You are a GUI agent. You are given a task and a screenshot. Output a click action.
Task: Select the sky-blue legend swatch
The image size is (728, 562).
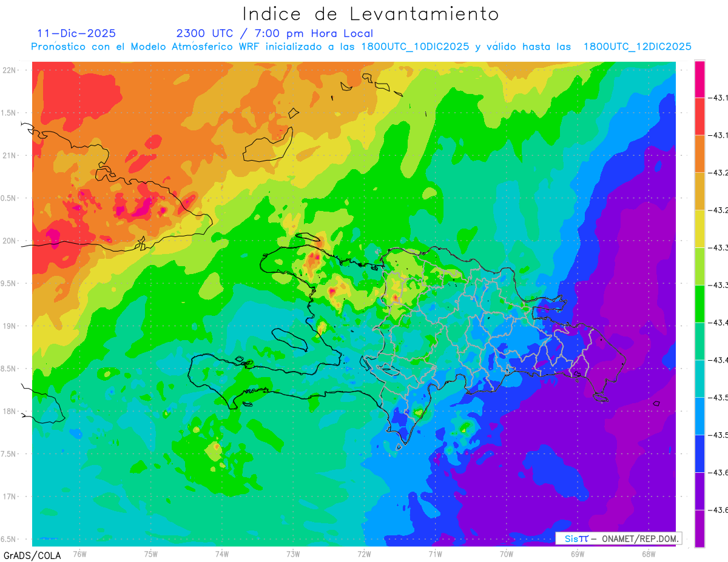click(x=699, y=416)
